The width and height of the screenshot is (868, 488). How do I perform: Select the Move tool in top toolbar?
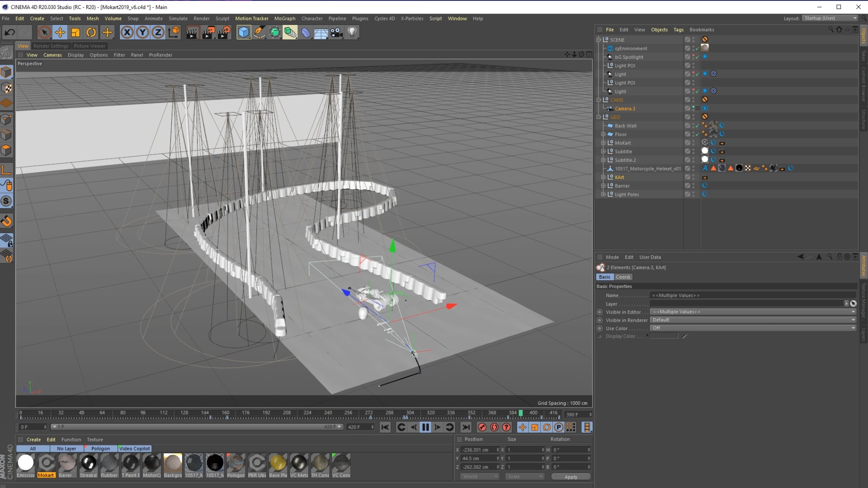[x=60, y=32]
